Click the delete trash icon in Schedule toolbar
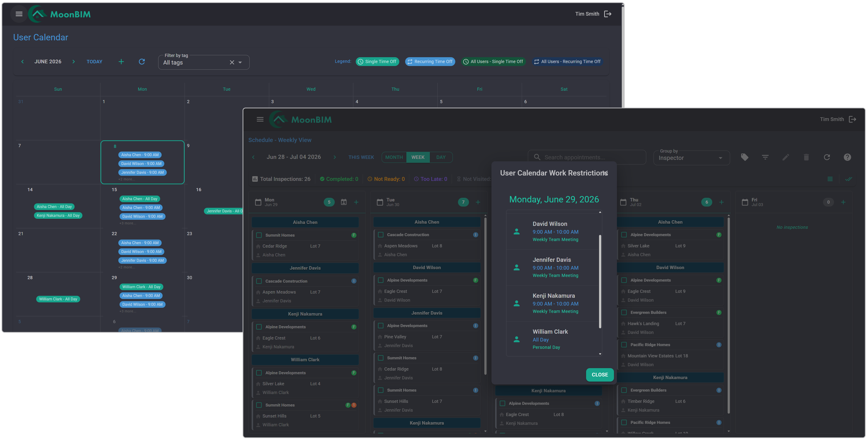The width and height of the screenshot is (868, 440). (x=806, y=157)
